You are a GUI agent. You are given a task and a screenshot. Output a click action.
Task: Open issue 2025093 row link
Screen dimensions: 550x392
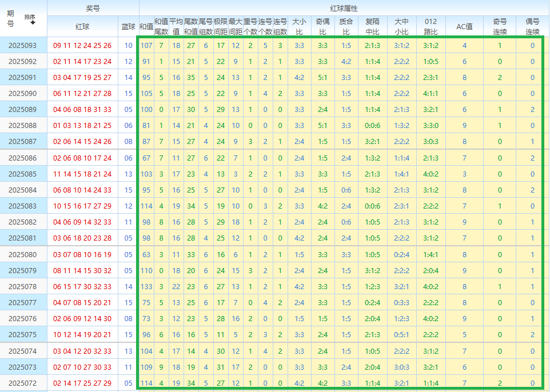23,45
